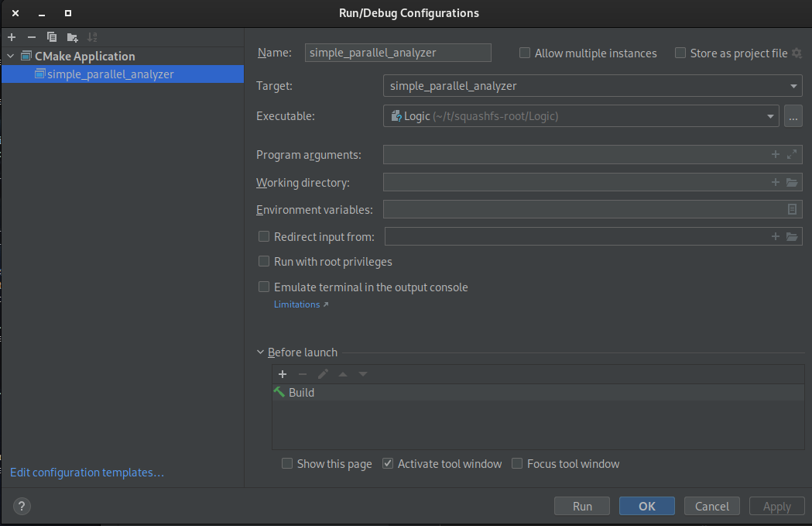Open the Limitations link
The width and height of the screenshot is (812, 526).
[296, 304]
